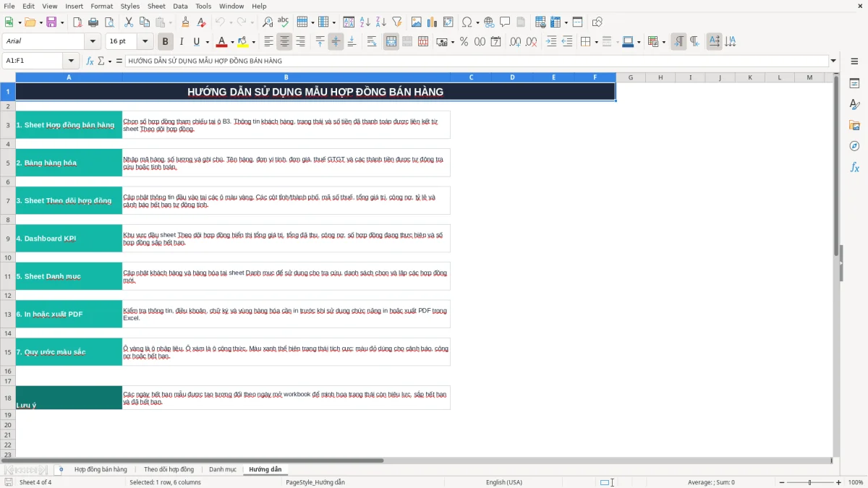Open the font color dropdown arrow
The image size is (868, 488).
(231, 42)
